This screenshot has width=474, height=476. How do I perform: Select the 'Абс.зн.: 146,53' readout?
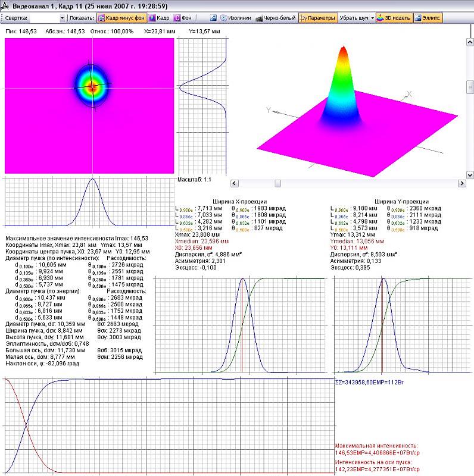click(65, 32)
